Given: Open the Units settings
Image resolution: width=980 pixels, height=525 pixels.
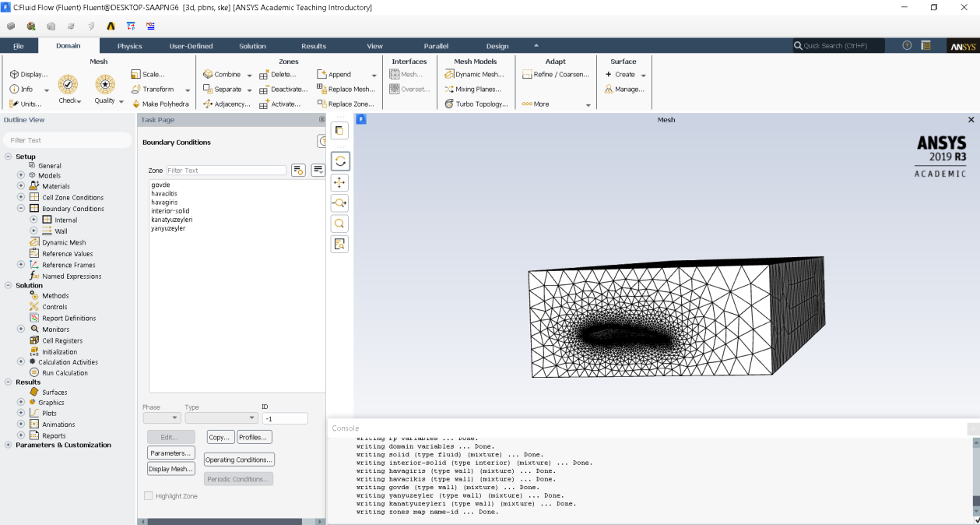Looking at the screenshot, I should [x=26, y=104].
